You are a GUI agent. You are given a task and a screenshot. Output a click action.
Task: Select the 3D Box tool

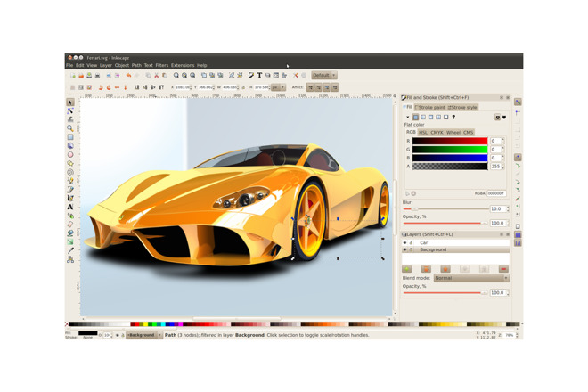click(x=70, y=146)
